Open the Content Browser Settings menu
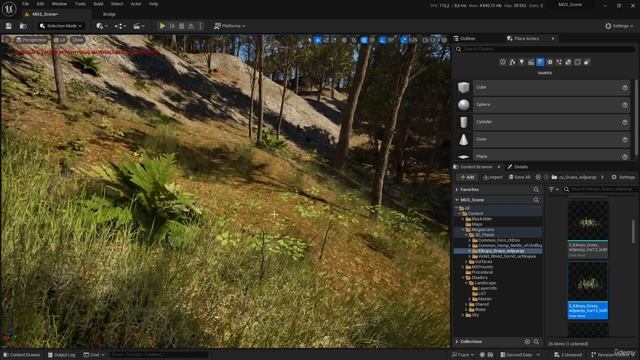 [623, 177]
